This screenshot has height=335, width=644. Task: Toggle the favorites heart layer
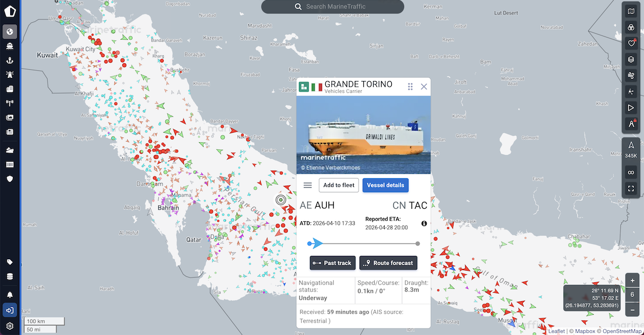pos(631,44)
